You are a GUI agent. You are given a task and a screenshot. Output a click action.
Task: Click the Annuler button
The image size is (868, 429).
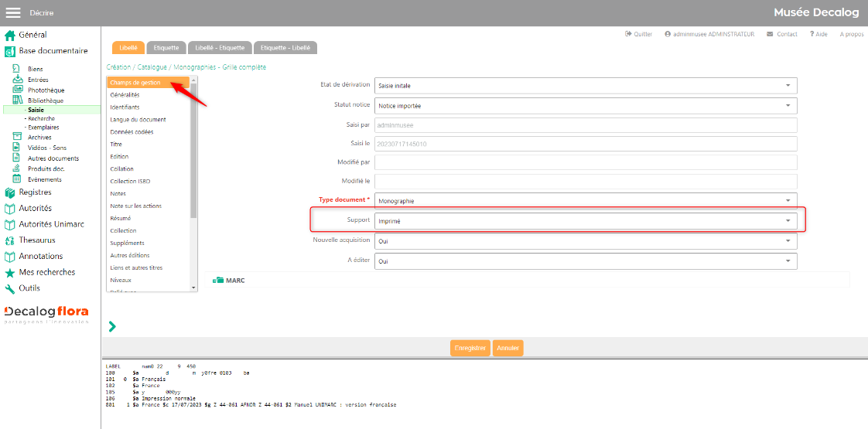(508, 349)
